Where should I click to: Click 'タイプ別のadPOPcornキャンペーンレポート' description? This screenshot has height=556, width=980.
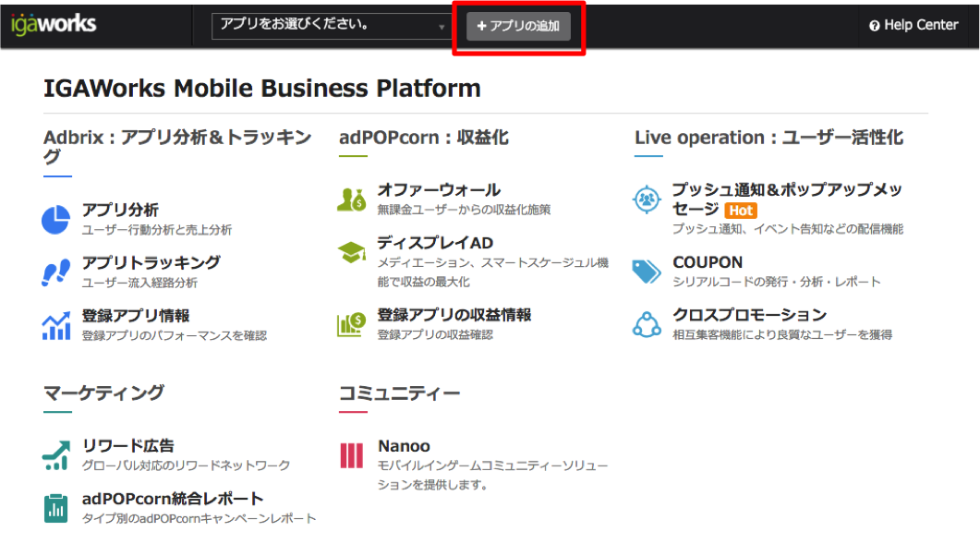pos(199,518)
